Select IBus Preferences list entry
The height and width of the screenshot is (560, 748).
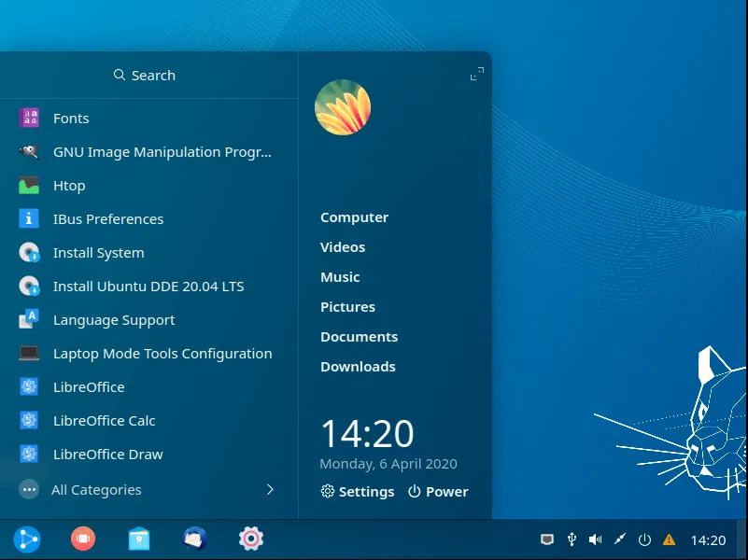point(108,219)
